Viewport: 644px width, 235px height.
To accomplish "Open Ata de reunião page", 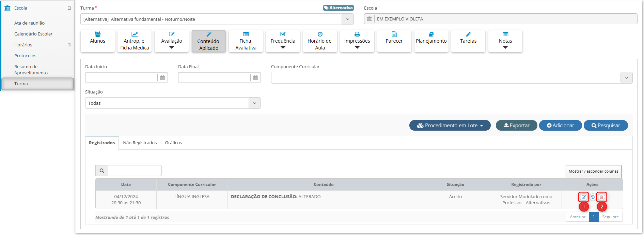I will tap(29, 23).
